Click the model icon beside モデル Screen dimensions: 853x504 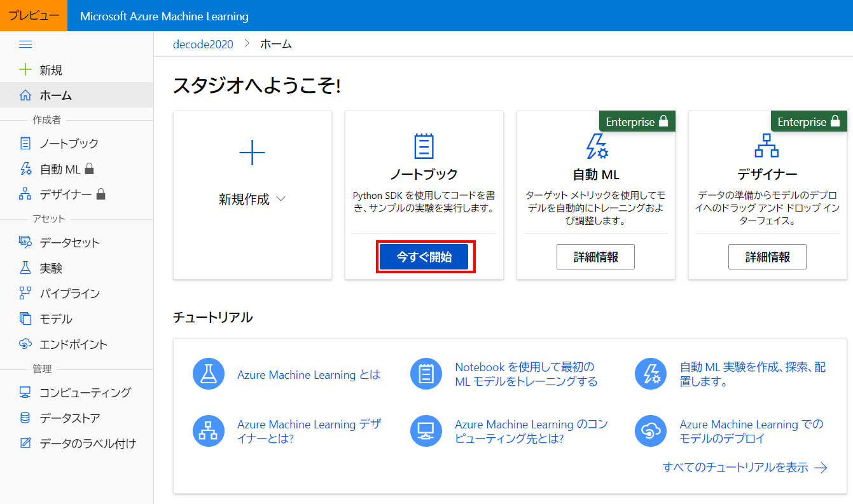(x=25, y=318)
